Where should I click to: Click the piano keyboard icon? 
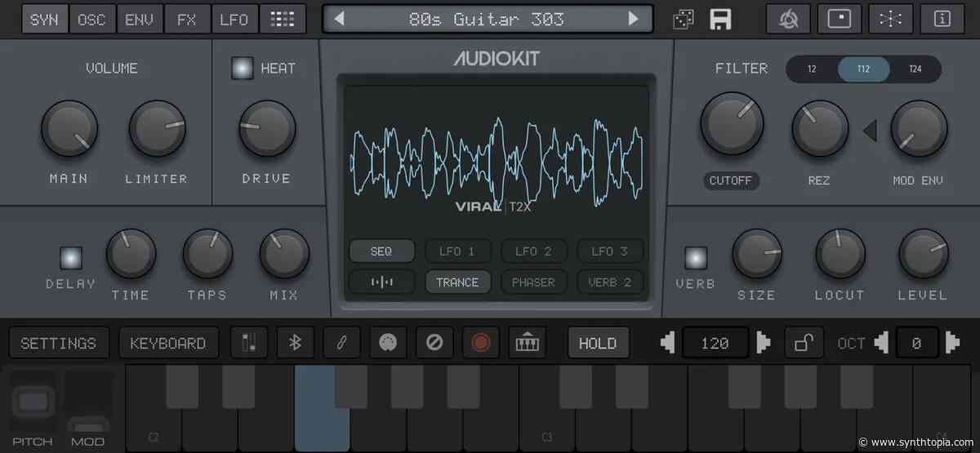pos(528,344)
